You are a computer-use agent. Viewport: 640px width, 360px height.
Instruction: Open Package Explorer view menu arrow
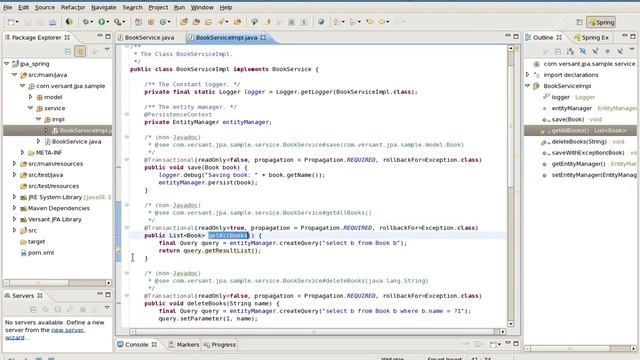click(107, 50)
